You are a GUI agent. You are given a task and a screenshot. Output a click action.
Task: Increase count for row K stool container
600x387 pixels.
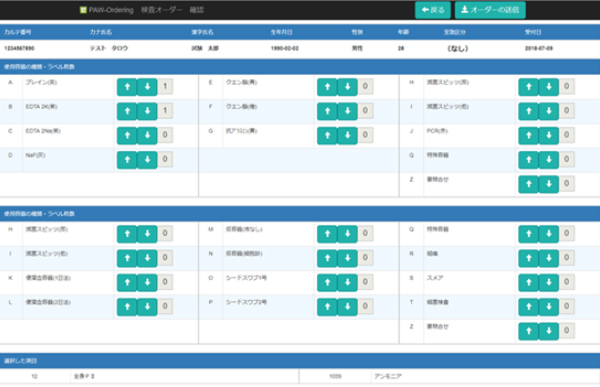coord(127,282)
